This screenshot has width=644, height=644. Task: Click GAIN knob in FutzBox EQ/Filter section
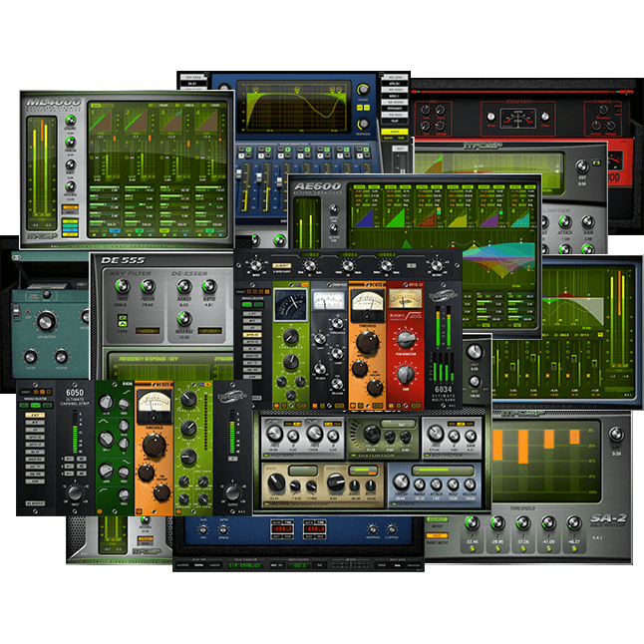471,437
